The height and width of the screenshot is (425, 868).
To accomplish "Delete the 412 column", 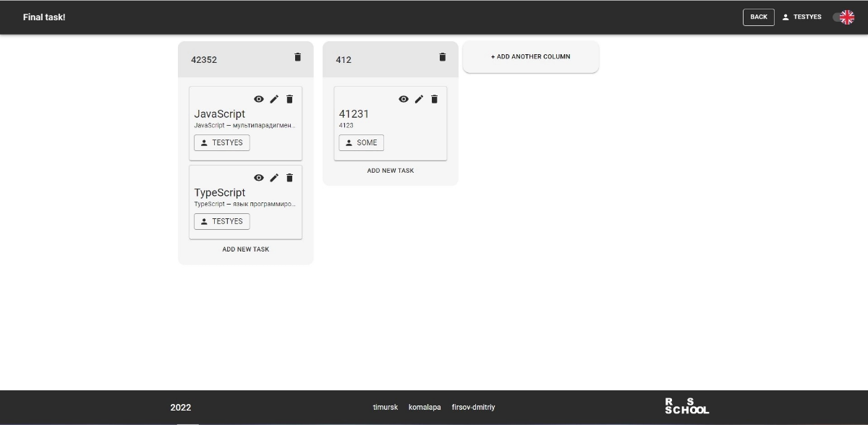I will coord(443,57).
